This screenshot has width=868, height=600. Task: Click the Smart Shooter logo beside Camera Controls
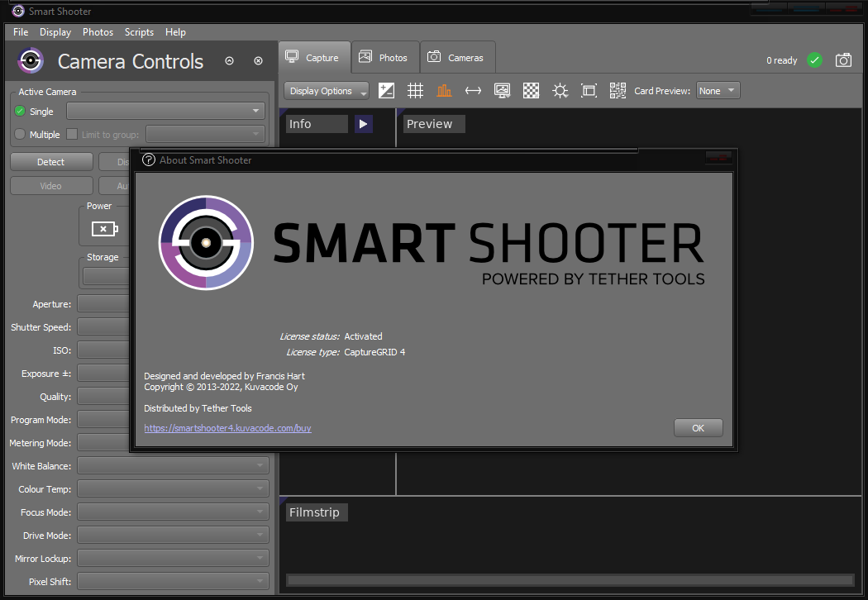[31, 60]
